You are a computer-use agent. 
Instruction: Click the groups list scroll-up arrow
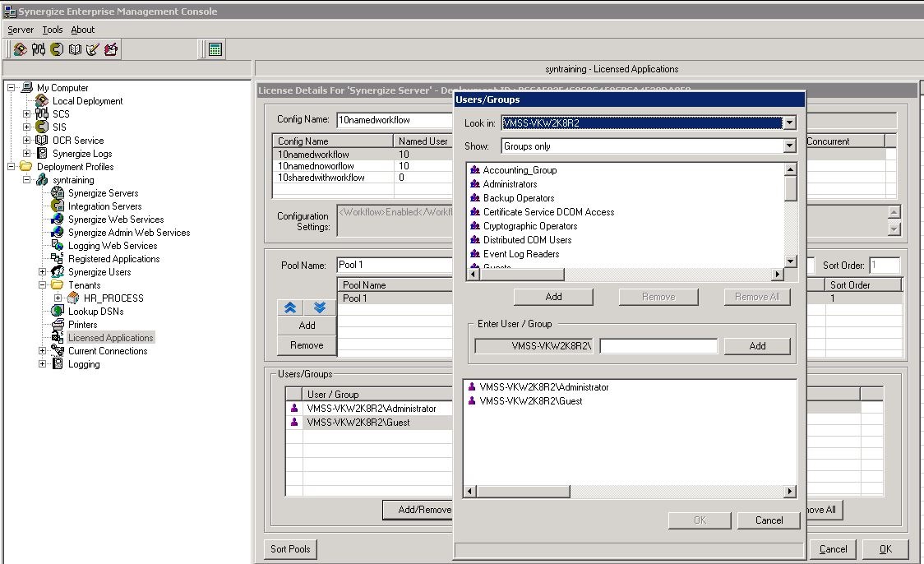[791, 169]
